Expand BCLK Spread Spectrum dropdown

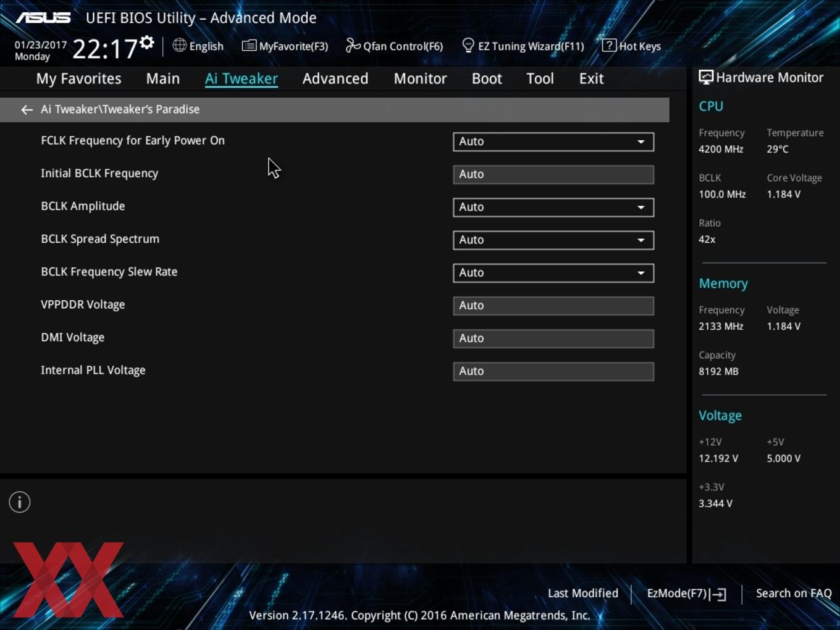tap(553, 240)
